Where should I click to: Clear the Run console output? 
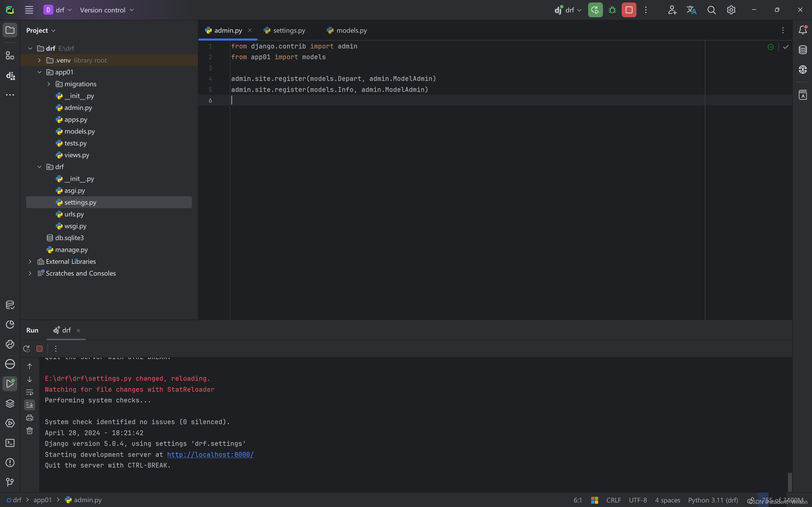tap(30, 431)
